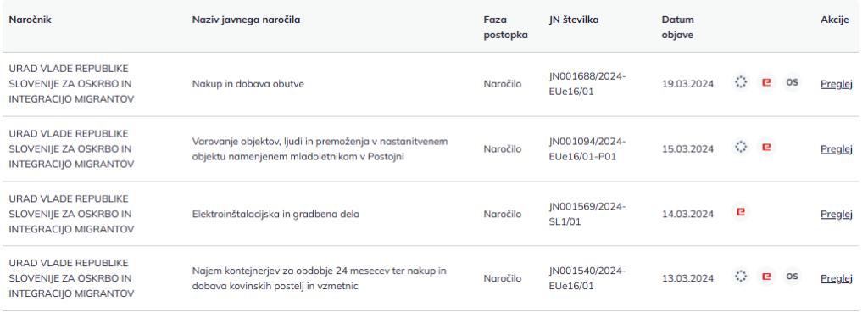Open Pregled for Najem kontejnerjev tender
Image resolution: width=868 pixels, height=313 pixels.
(x=836, y=277)
